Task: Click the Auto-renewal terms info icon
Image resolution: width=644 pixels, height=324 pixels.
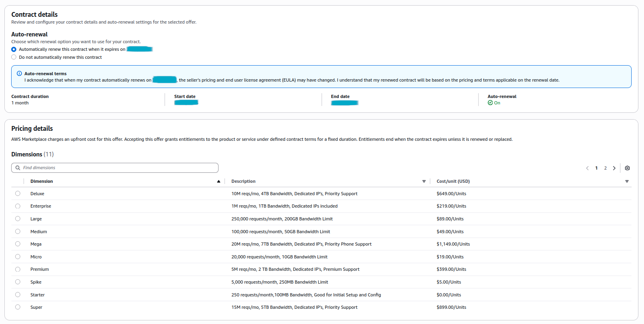Action: [19, 74]
